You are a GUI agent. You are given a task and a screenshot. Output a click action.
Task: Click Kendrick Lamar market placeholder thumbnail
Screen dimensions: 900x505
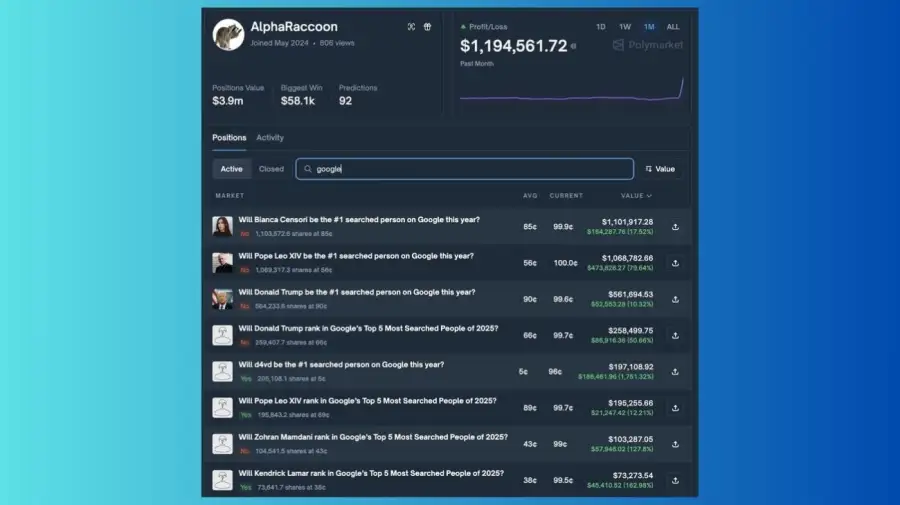click(x=222, y=480)
